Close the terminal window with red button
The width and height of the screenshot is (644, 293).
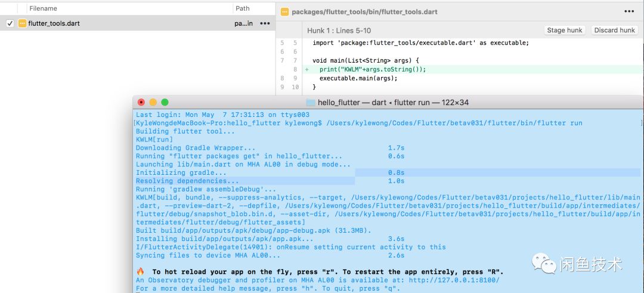tap(141, 102)
